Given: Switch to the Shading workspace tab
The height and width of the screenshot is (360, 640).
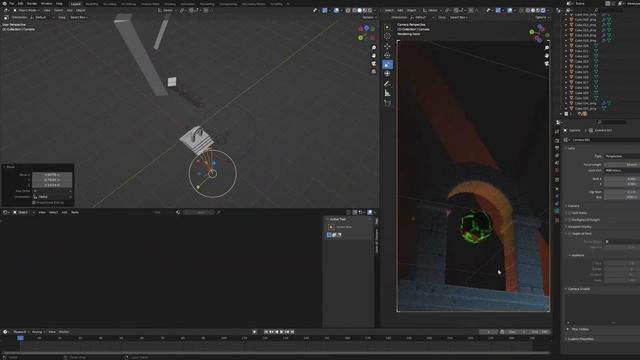Looking at the screenshot, I should [x=170, y=4].
